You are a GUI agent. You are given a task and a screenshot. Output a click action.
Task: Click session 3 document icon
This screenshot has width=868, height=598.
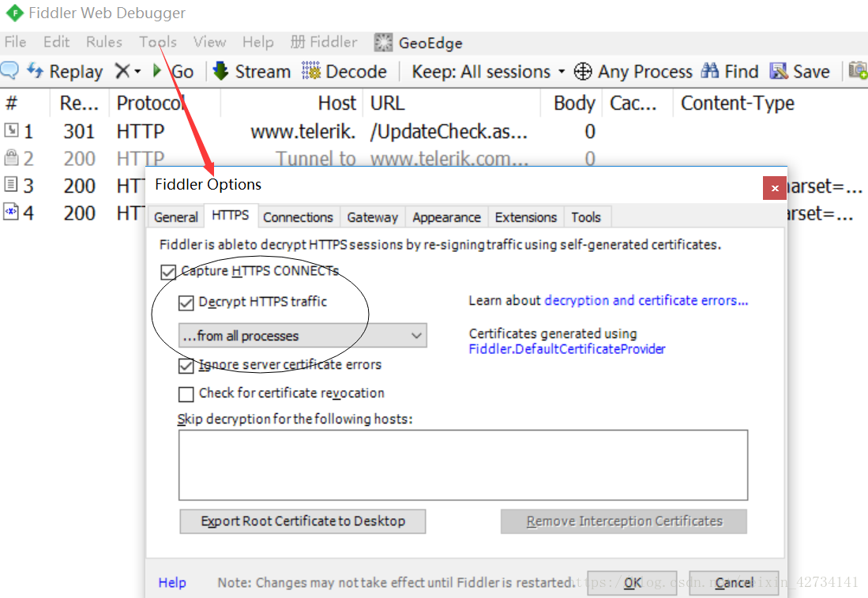tap(11, 184)
